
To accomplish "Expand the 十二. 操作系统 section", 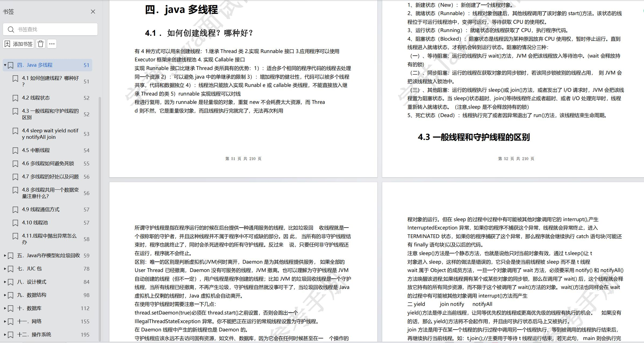I will [x=5, y=335].
